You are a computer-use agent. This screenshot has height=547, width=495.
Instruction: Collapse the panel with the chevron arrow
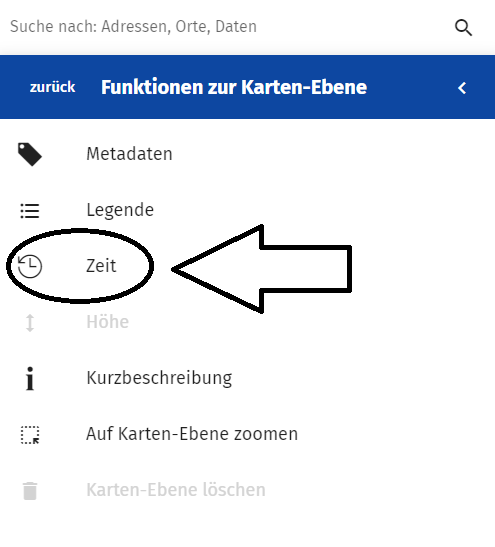[x=462, y=88]
